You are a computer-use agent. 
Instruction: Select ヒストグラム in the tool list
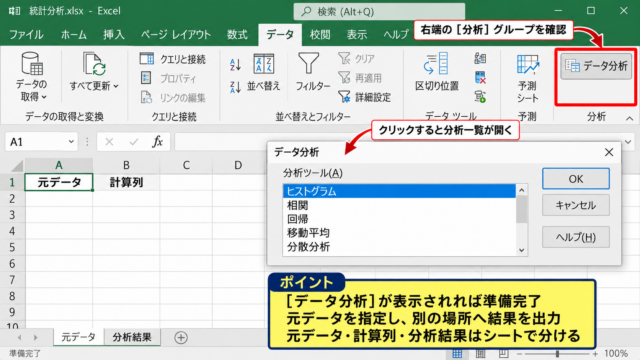click(399, 191)
